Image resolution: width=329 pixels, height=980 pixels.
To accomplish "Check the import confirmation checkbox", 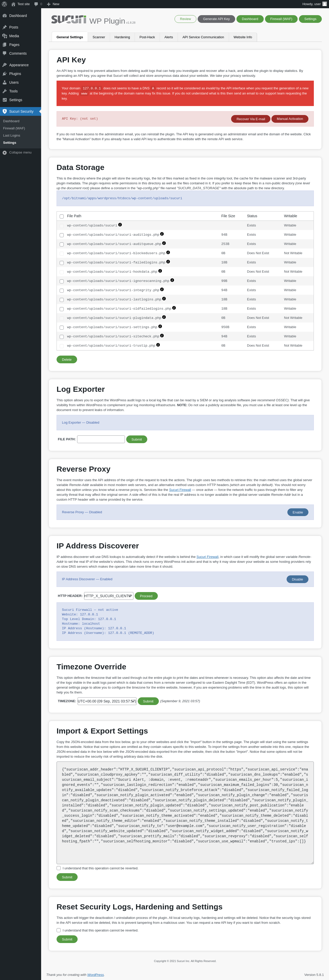I will pyautogui.click(x=59, y=868).
